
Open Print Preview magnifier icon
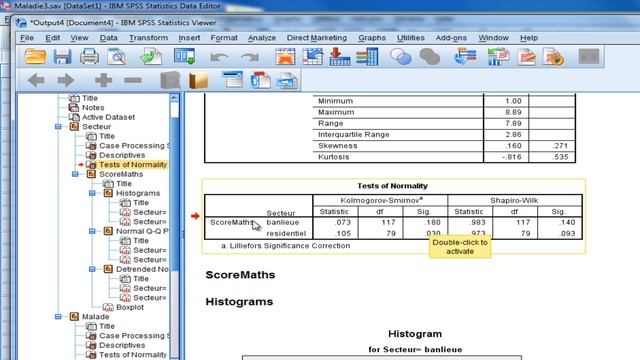pos(117,56)
